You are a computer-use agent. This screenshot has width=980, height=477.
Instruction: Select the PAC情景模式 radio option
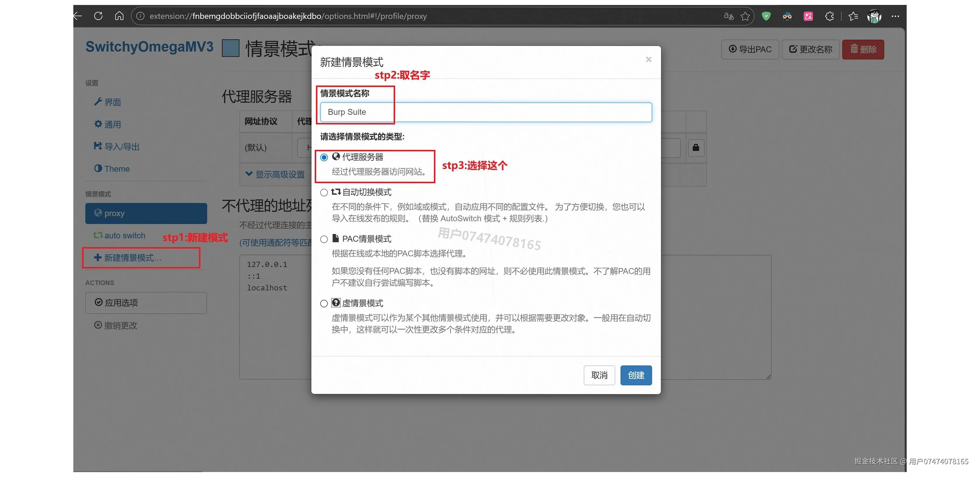pos(324,239)
